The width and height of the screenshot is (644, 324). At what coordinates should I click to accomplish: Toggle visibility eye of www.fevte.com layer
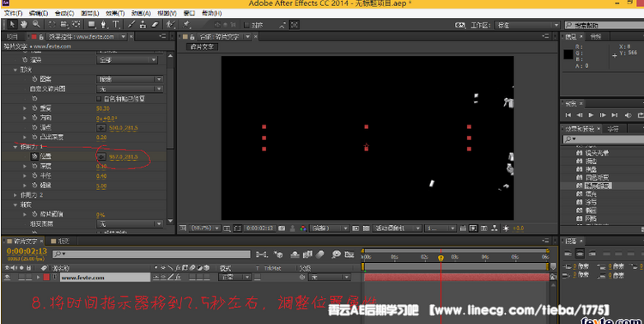tap(7, 278)
